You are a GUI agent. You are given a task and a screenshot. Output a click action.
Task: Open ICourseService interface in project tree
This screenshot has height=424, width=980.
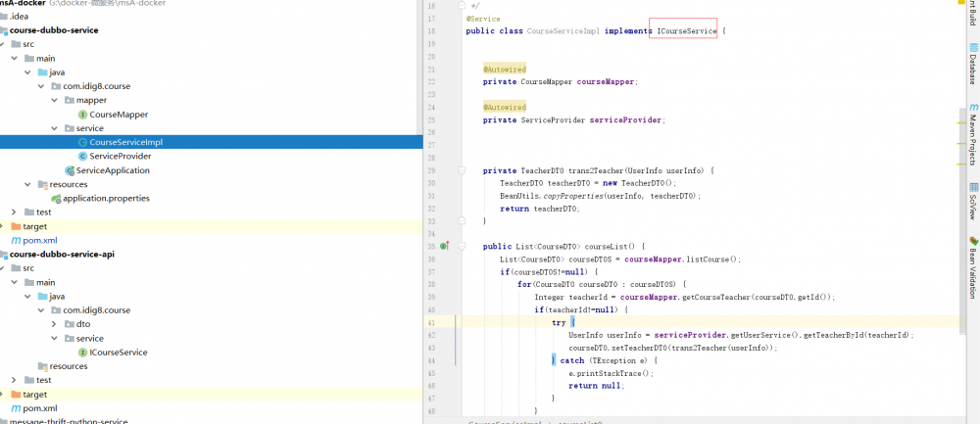point(119,353)
